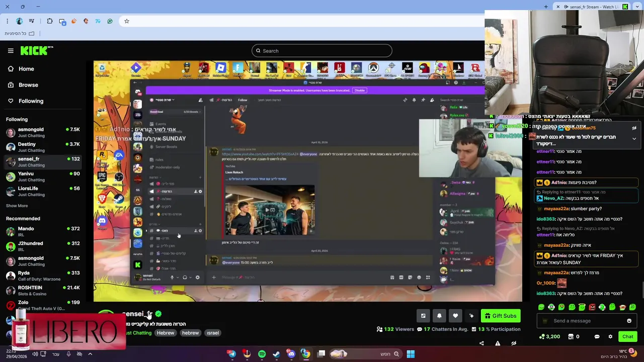This screenshot has height=362, width=644.
Task: Click the green Chat send button
Action: pos(628,336)
